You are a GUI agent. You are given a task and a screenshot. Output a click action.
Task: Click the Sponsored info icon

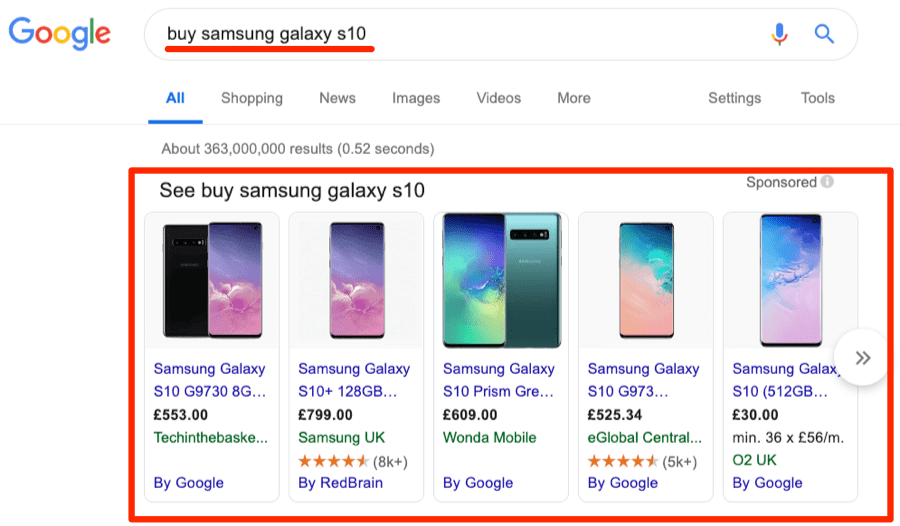coord(827,182)
